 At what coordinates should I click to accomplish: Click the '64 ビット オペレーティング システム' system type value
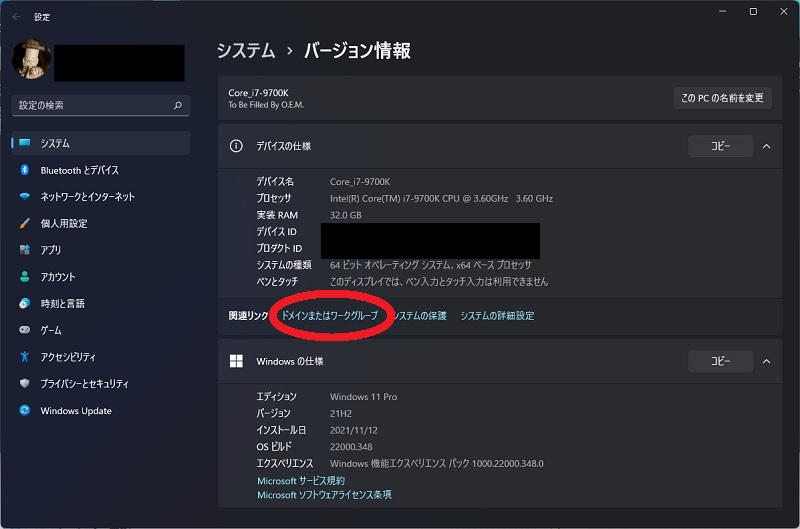[431, 265]
